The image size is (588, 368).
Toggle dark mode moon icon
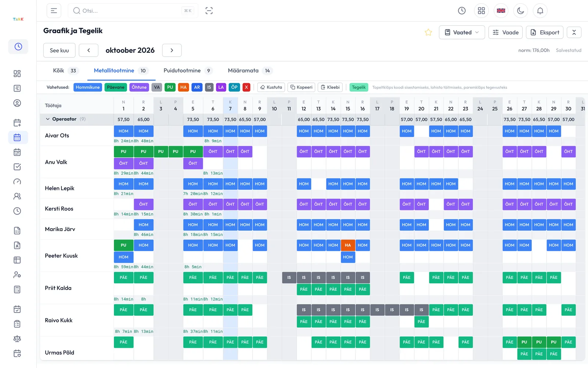(x=520, y=11)
